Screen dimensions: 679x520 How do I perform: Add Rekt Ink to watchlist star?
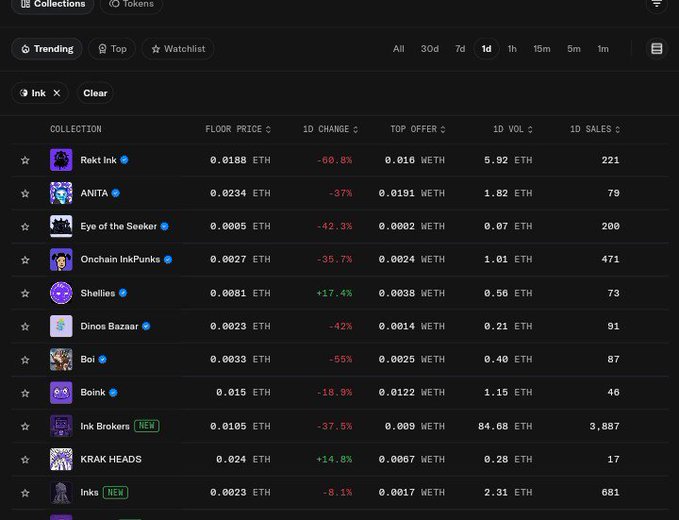coord(25,160)
